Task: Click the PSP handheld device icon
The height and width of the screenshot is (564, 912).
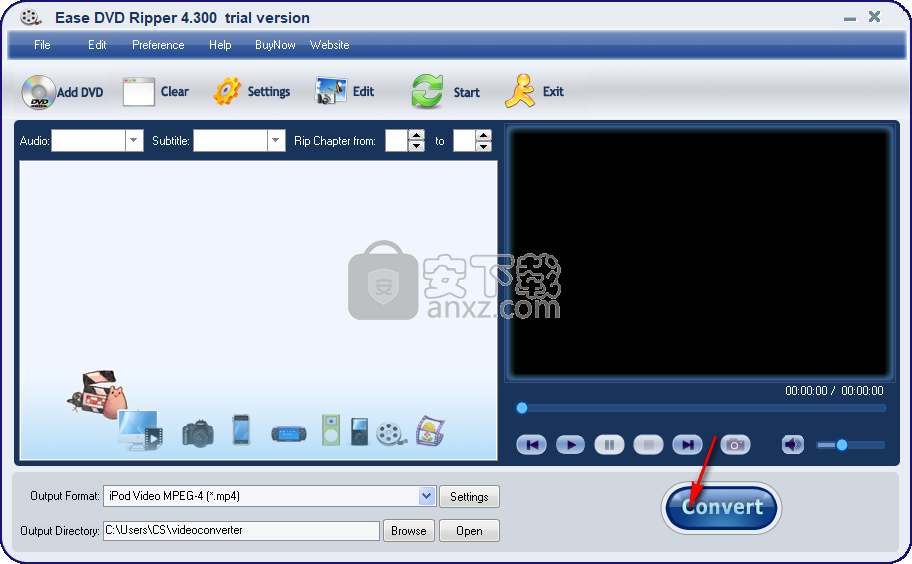Action: 288,434
